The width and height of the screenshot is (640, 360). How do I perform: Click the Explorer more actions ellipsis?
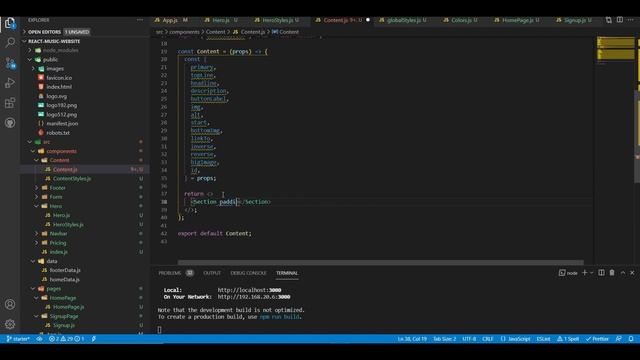[x=140, y=20]
